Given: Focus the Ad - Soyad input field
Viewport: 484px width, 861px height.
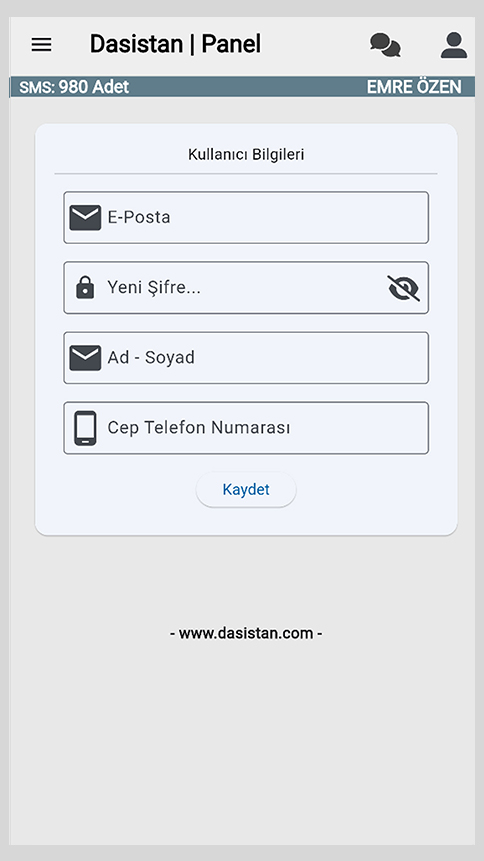Looking at the screenshot, I should coord(246,357).
